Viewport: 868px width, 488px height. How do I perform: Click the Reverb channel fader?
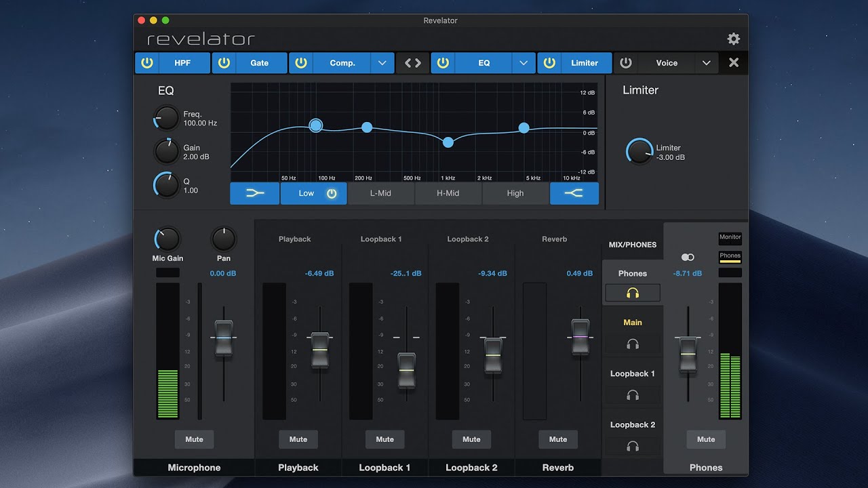[580, 337]
